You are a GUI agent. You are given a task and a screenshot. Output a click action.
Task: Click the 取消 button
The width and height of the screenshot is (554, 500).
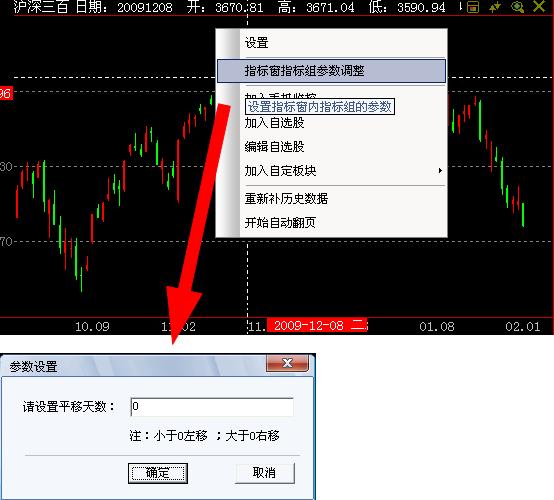point(264,473)
